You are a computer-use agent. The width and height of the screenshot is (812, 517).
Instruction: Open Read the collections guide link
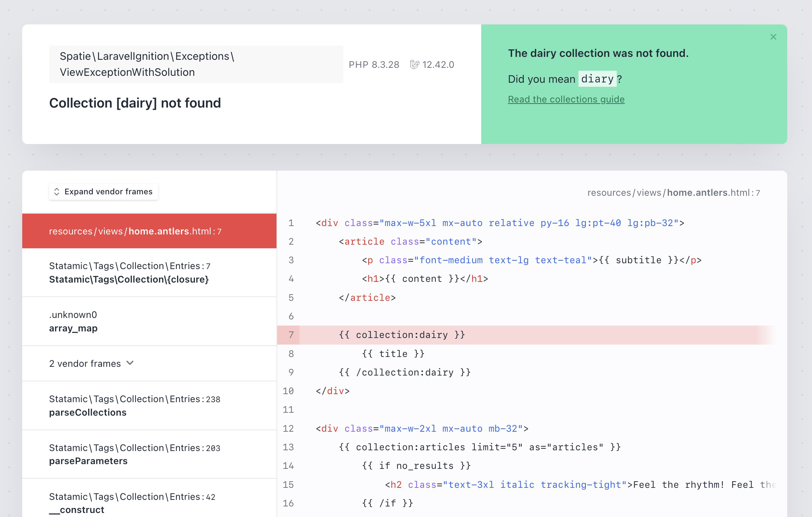pos(566,99)
